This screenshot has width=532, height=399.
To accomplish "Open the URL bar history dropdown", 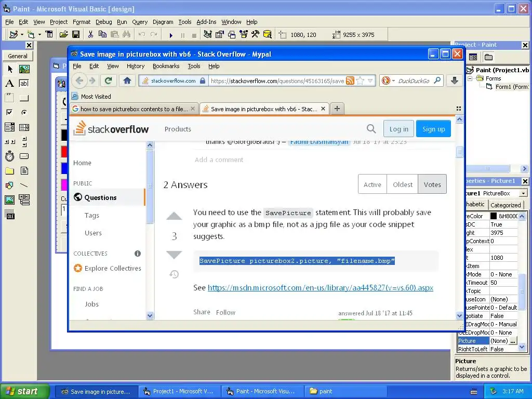I will click(370, 81).
